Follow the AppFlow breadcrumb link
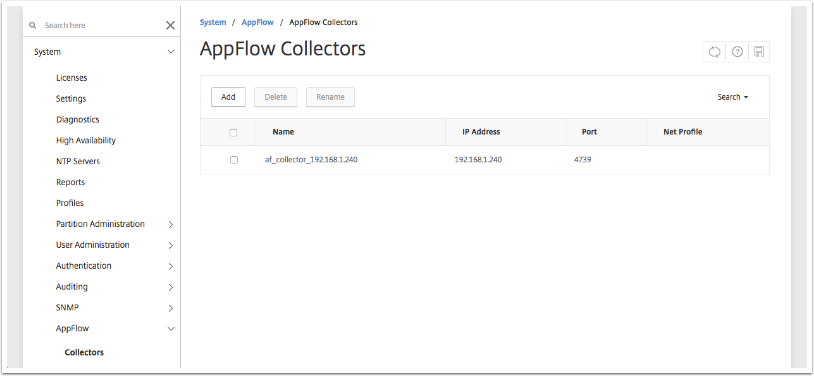The width and height of the screenshot is (814, 376). 257,22
